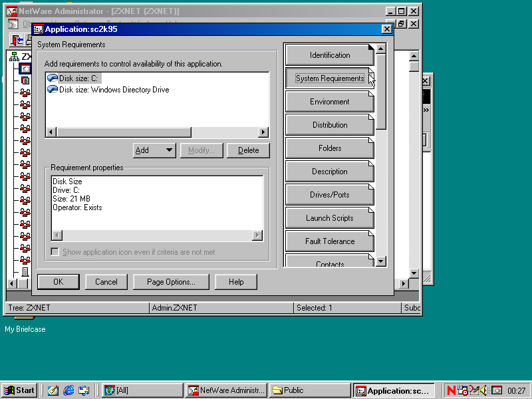Open the Folders page tab
Image resolution: width=532 pixels, height=399 pixels.
(330, 148)
